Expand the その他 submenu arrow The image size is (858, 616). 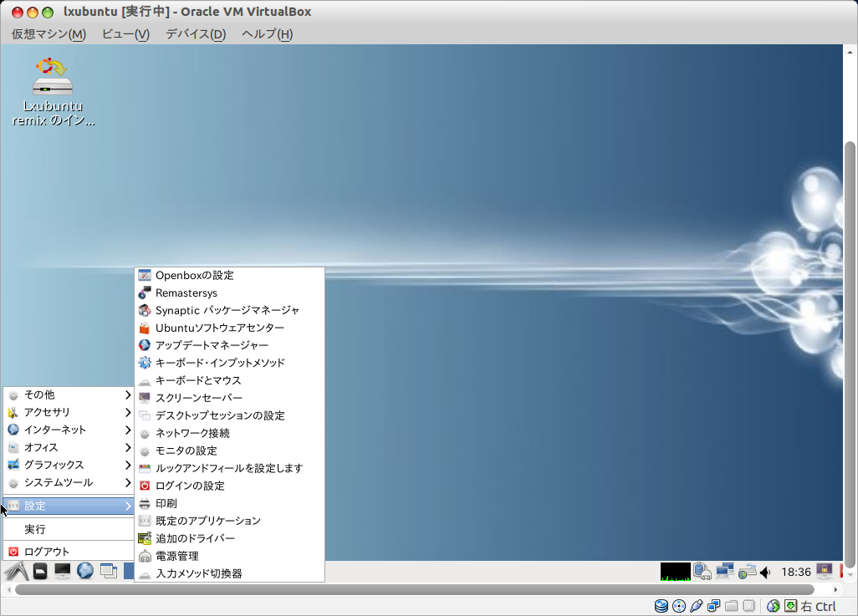(x=127, y=395)
